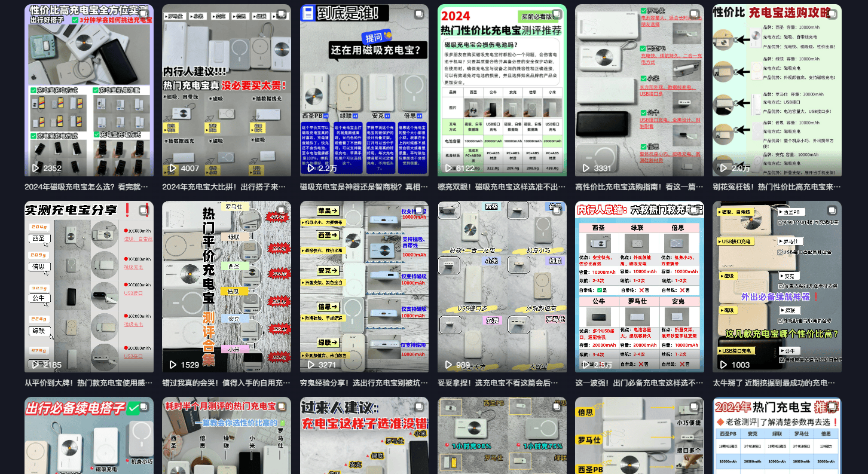Image resolution: width=868 pixels, height=474 pixels.
Task: Click the play icon beside count 1185
Action: 35,365
